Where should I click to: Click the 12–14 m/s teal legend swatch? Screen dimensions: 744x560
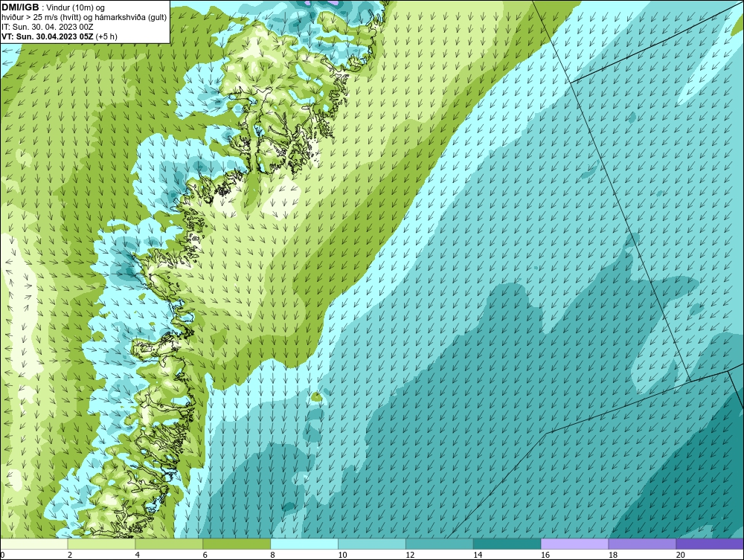click(x=440, y=544)
